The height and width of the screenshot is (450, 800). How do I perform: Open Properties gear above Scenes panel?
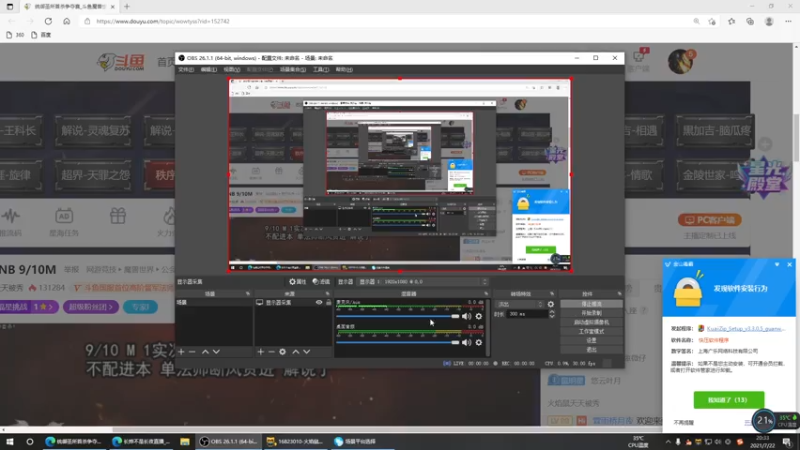pyautogui.click(x=297, y=282)
